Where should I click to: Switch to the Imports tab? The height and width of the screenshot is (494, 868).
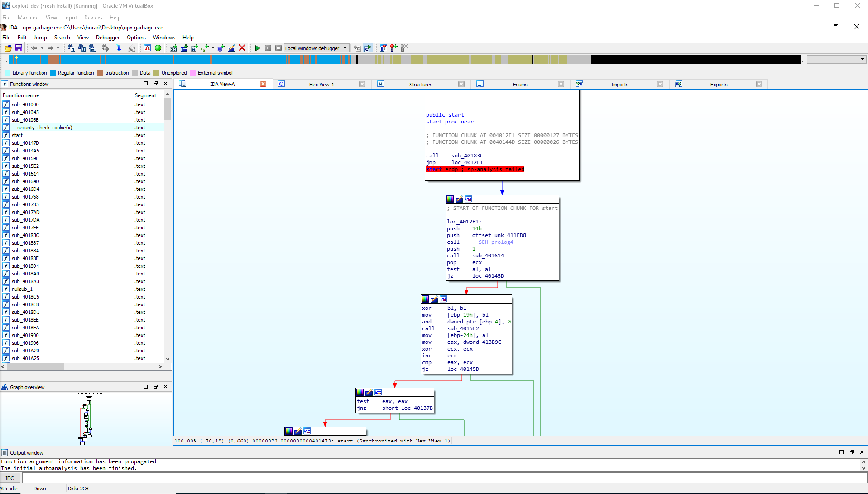619,85
